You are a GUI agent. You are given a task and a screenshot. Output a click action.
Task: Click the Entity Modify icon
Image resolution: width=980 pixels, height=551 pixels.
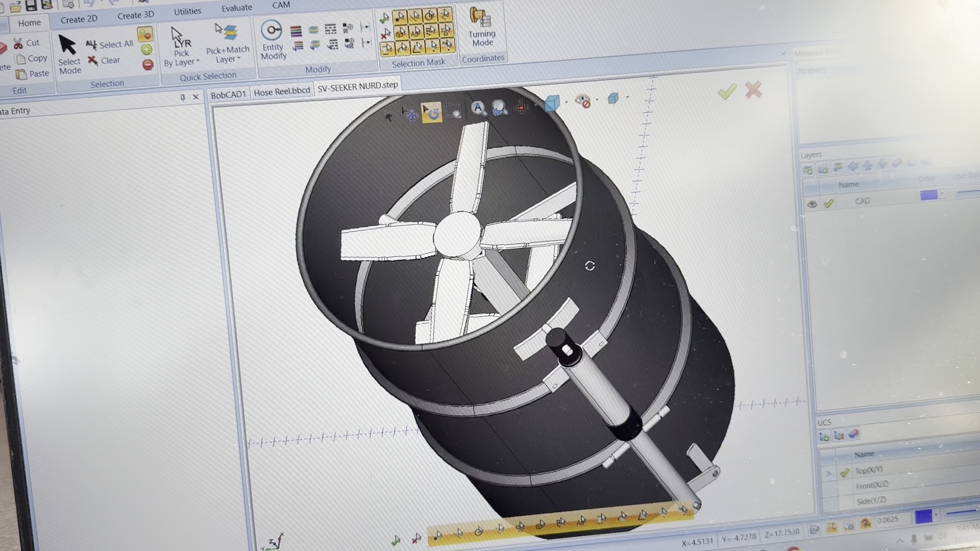272,31
